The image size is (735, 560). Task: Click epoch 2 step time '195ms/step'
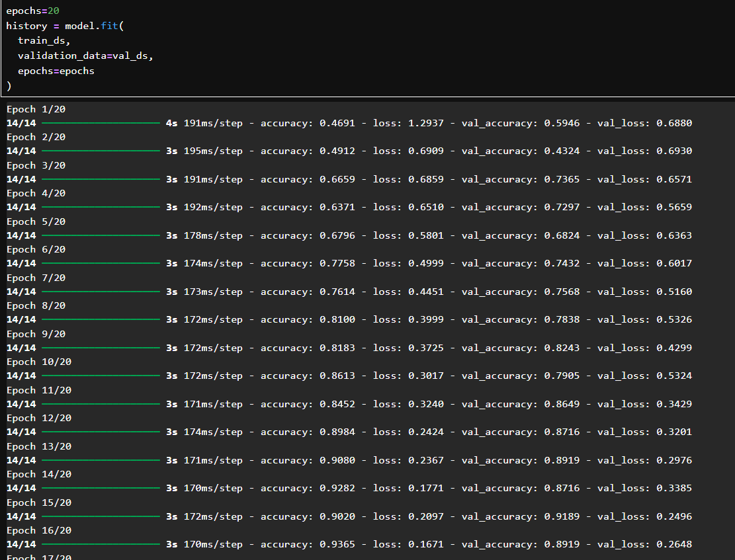pos(213,151)
